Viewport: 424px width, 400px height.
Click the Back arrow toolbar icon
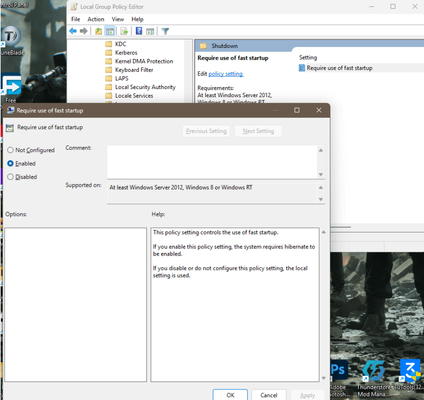tap(73, 31)
